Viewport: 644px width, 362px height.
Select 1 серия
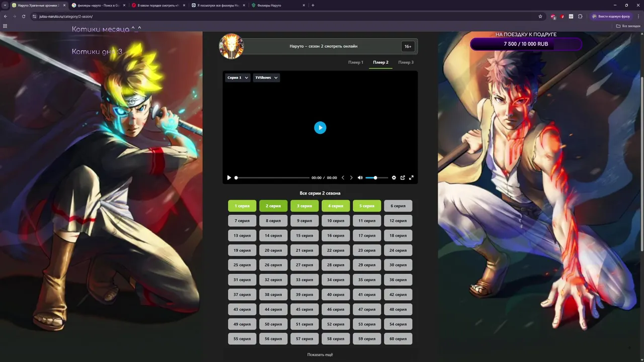coord(242,206)
